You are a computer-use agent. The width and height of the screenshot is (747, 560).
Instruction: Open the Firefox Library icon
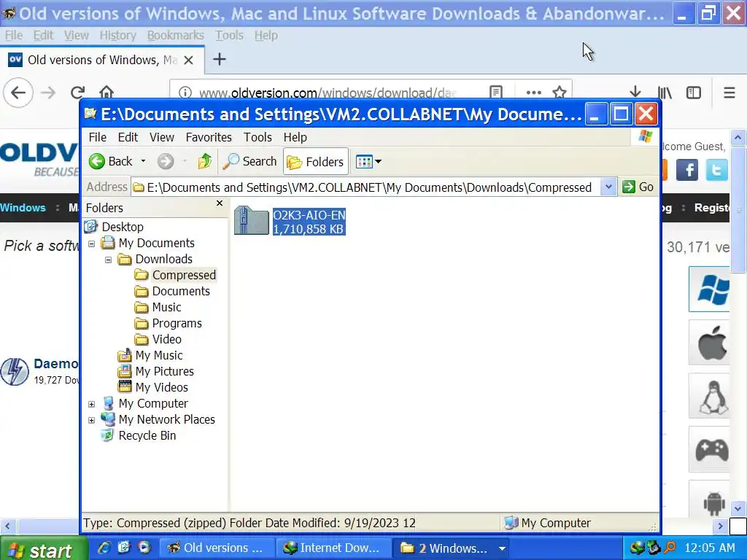[x=665, y=93]
